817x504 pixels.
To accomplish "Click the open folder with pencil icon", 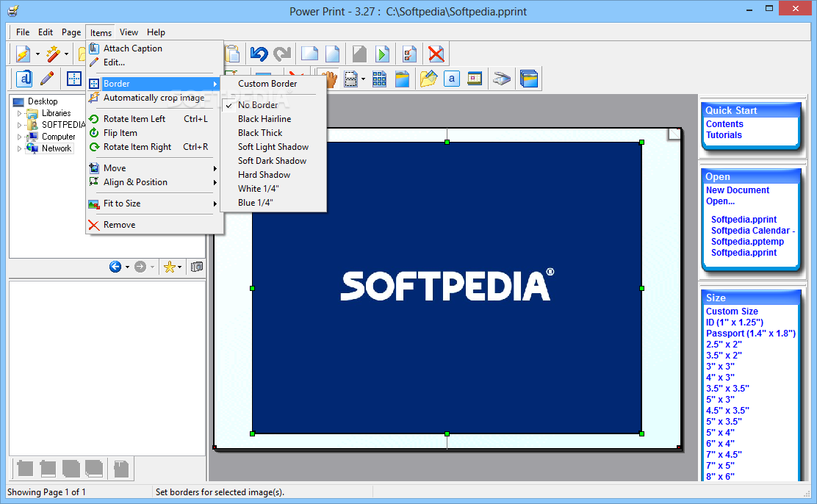I will point(428,79).
